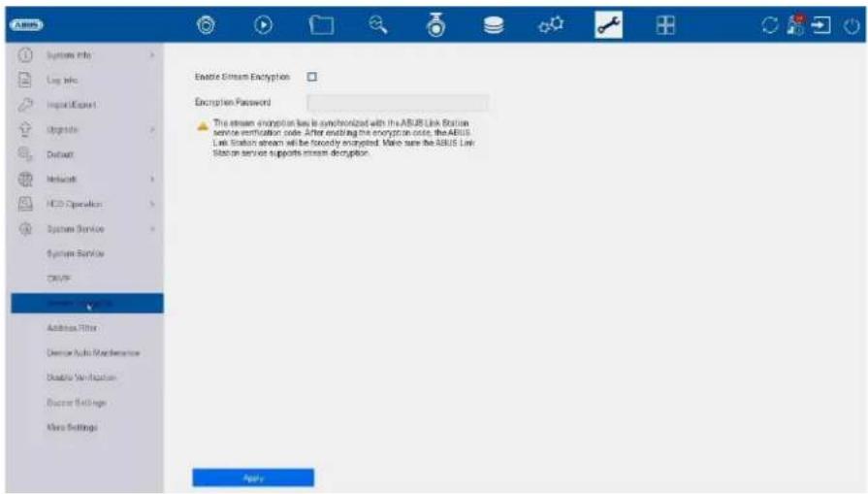The width and height of the screenshot is (868, 494).
Task: Open Device Auto Maintenance sub-item
Action: click(93, 352)
